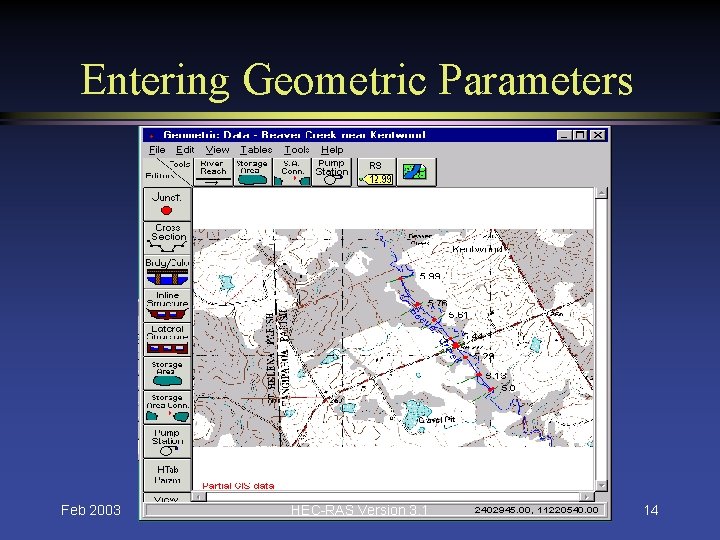720x540 pixels.
Task: Click cross section label 5.0 on map
Action: 508,388
